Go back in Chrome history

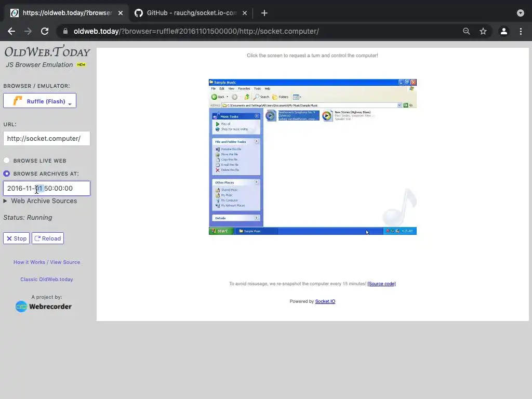click(x=11, y=31)
